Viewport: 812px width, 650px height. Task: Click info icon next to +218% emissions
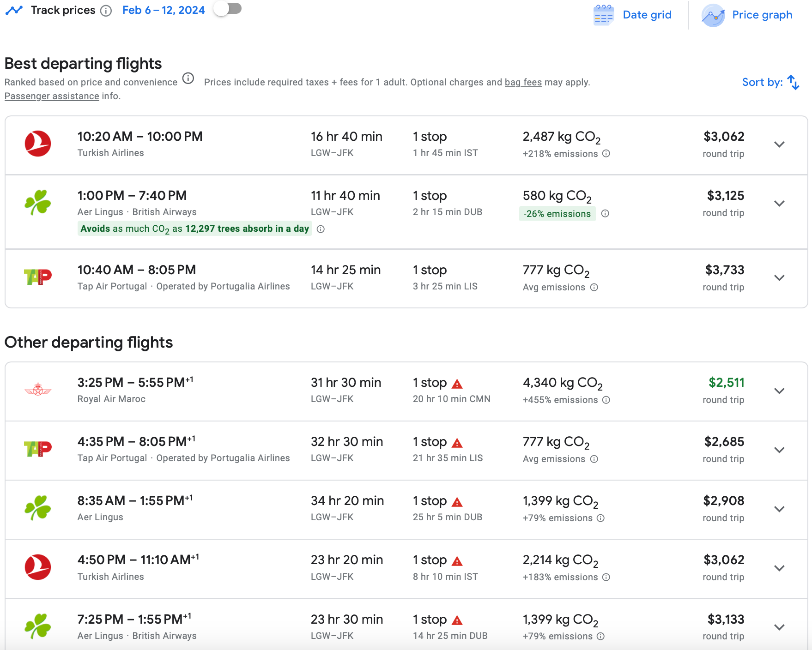point(606,154)
